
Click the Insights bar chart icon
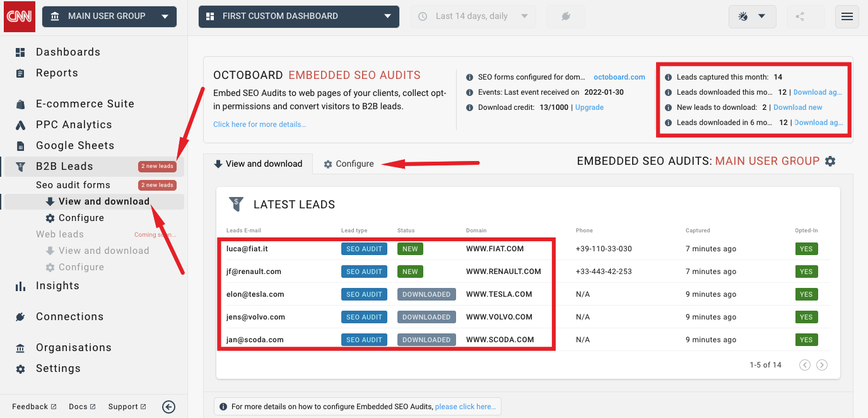point(20,286)
